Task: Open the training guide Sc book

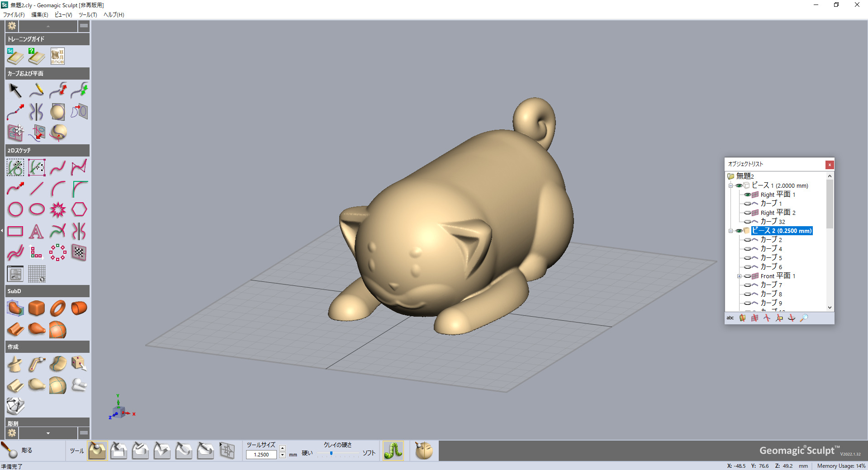Action: 15,56
